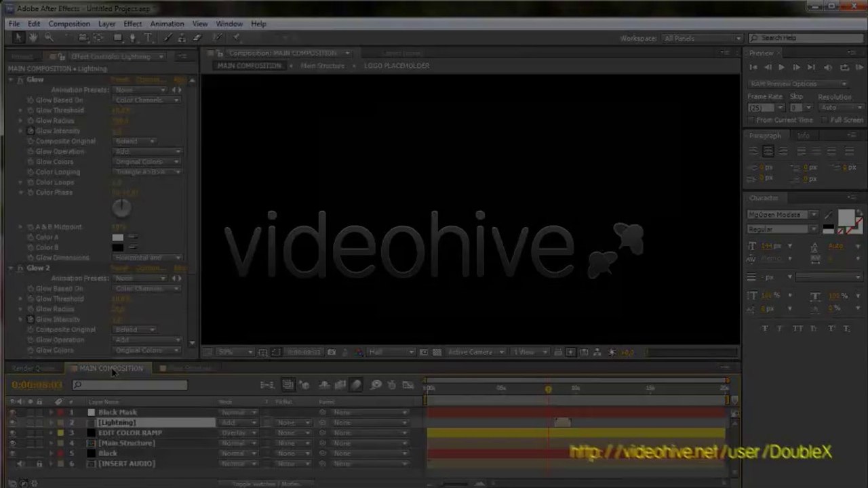868x488 pixels.
Task: Open LOGO PLACEHOLDER in composition navigator
Action: click(397, 66)
